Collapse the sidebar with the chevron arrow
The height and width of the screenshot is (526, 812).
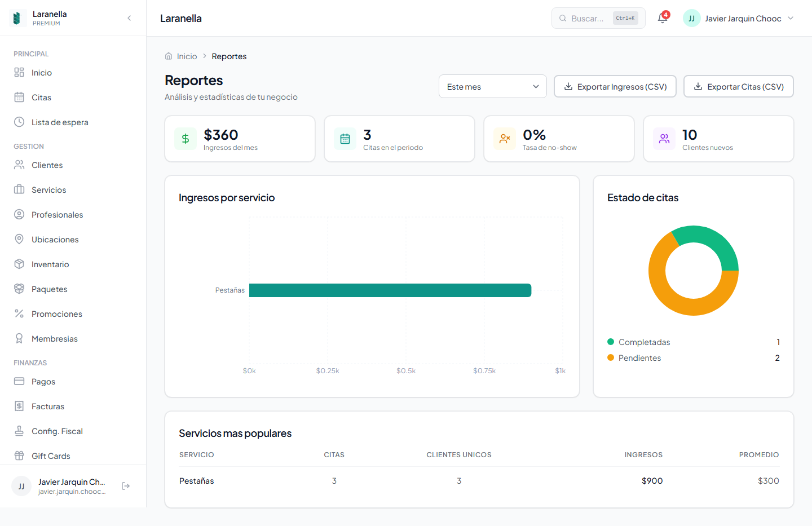point(129,18)
